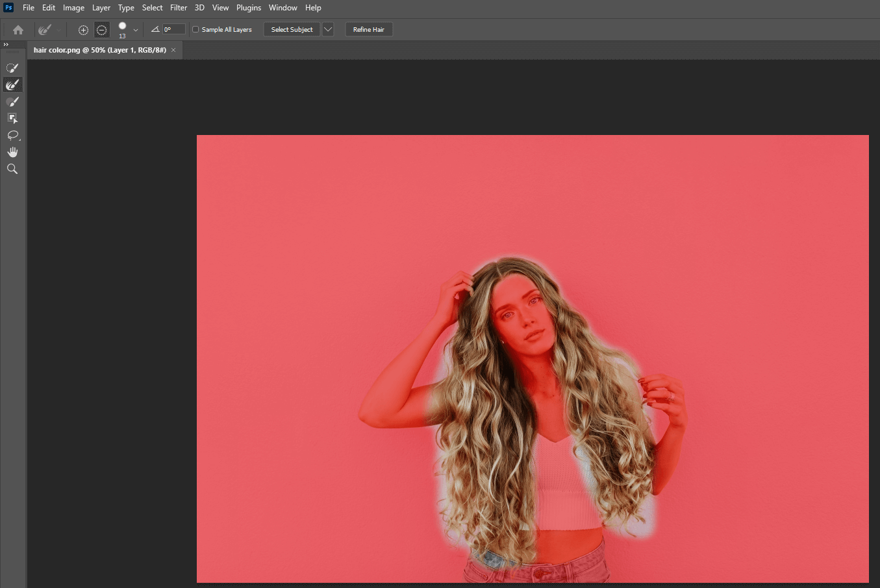
Task: Click the brush angle input field
Action: pos(173,30)
